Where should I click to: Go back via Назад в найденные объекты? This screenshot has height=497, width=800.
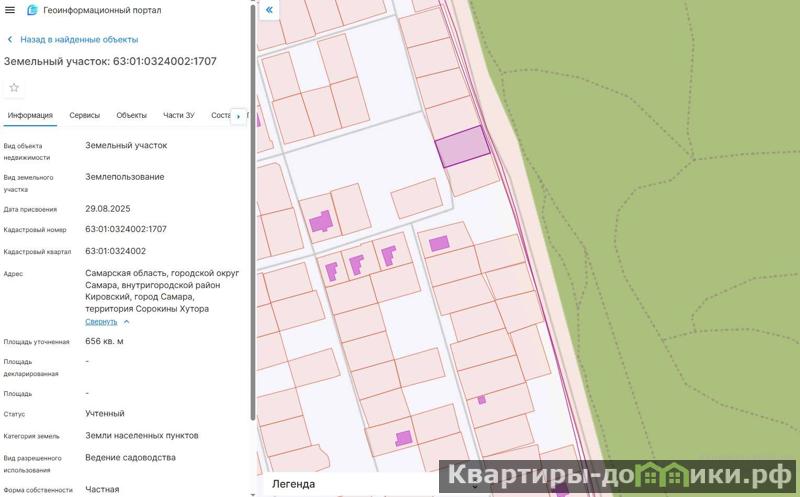point(79,40)
